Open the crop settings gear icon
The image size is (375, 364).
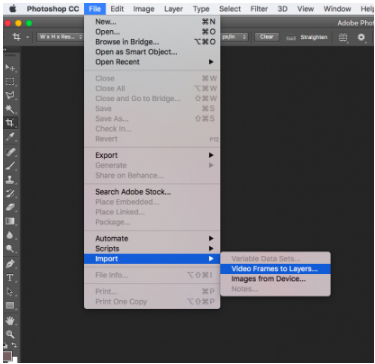tap(361, 37)
